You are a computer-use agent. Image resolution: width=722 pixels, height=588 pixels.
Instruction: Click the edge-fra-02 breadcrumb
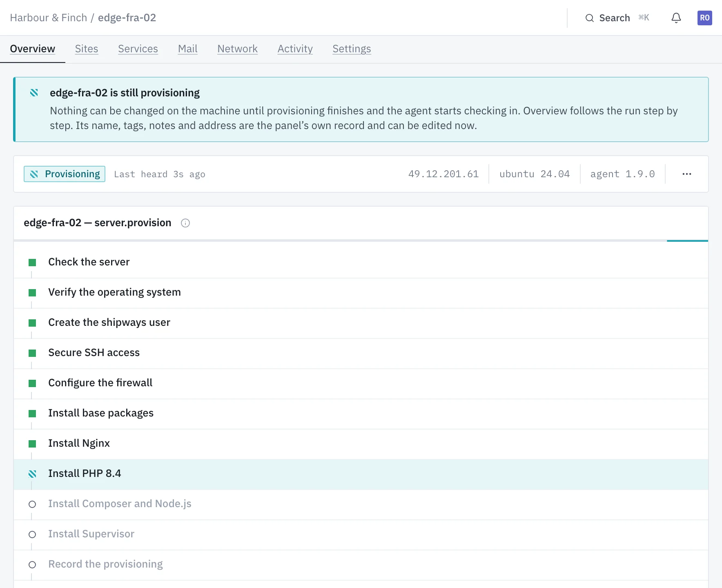click(127, 18)
